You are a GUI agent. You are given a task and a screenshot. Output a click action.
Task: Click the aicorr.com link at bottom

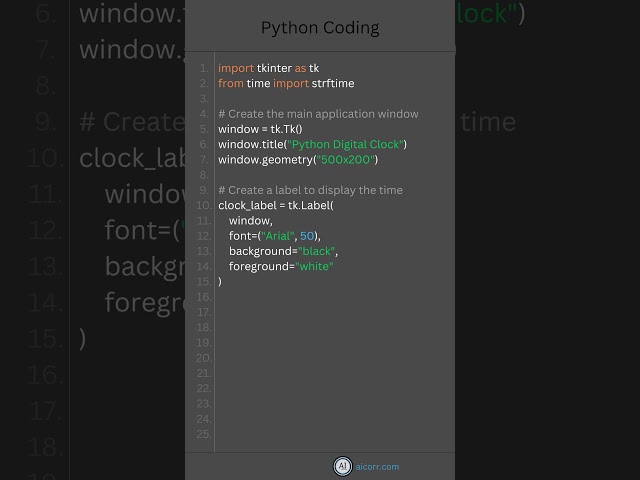[x=377, y=467]
